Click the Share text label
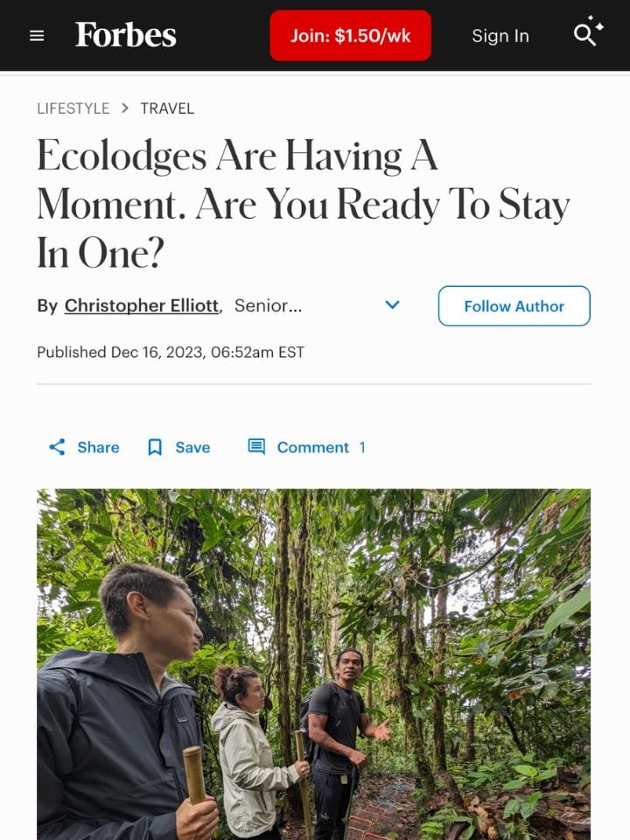630x840 pixels. 95,447
